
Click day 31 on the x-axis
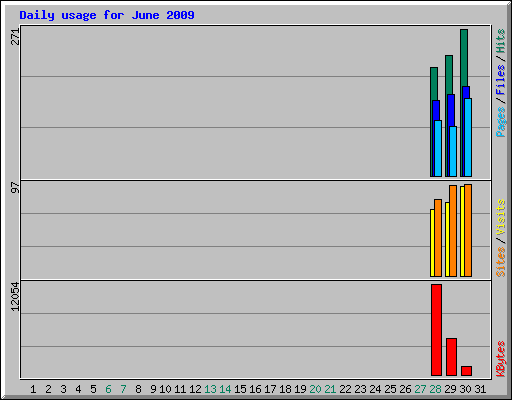[x=480, y=389]
